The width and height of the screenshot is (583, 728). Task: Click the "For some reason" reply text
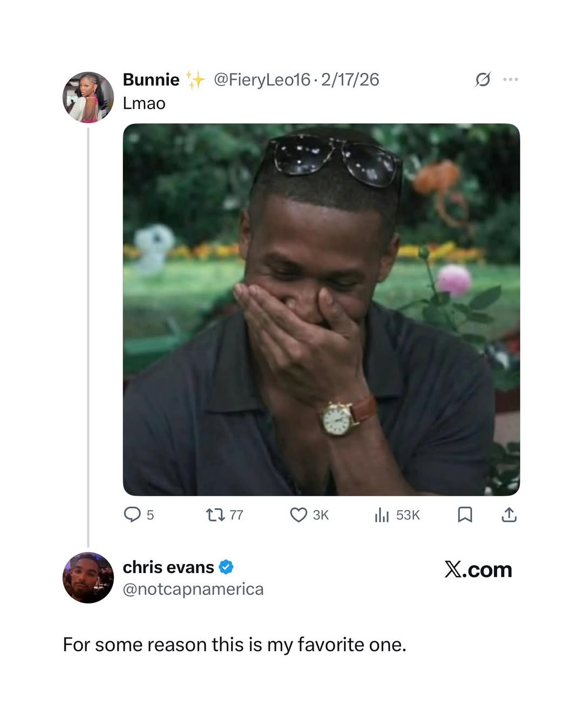pos(234,644)
